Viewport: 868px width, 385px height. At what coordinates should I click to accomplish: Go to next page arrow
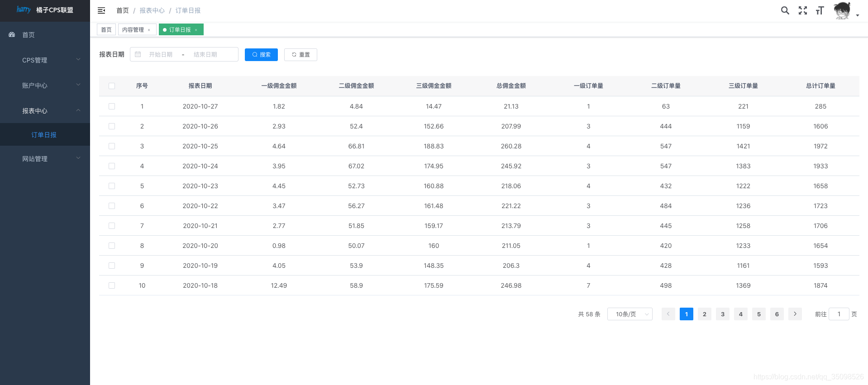(795, 314)
